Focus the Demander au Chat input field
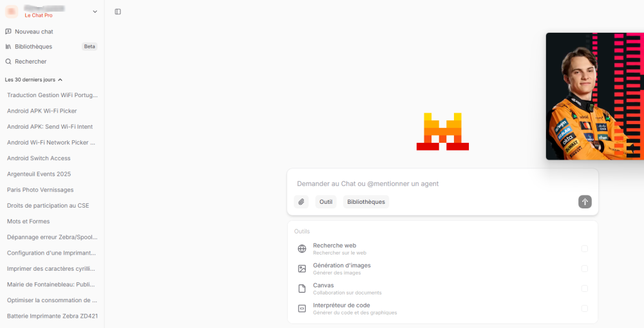Viewport: 644px width, 328px height. (x=442, y=184)
